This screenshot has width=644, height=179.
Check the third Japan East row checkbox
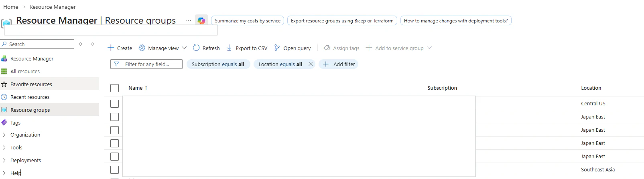pyautogui.click(x=114, y=143)
